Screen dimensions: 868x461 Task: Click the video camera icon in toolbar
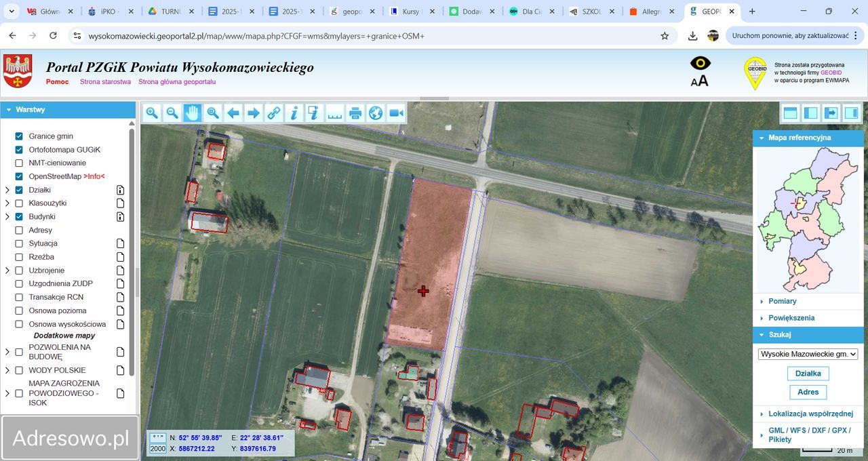click(x=396, y=113)
